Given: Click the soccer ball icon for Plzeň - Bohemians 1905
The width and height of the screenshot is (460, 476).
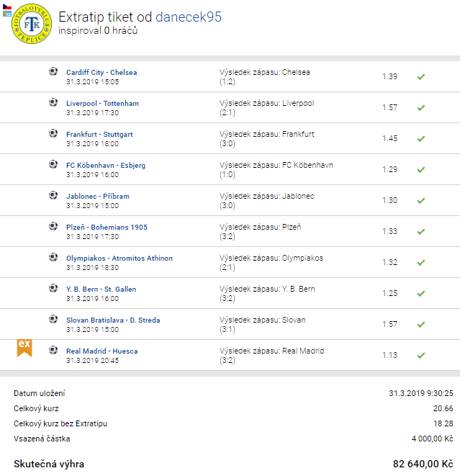Looking at the screenshot, I should point(53,226).
